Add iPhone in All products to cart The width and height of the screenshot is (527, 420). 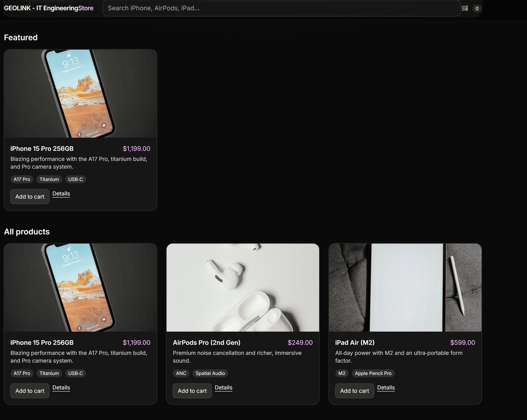click(x=30, y=390)
